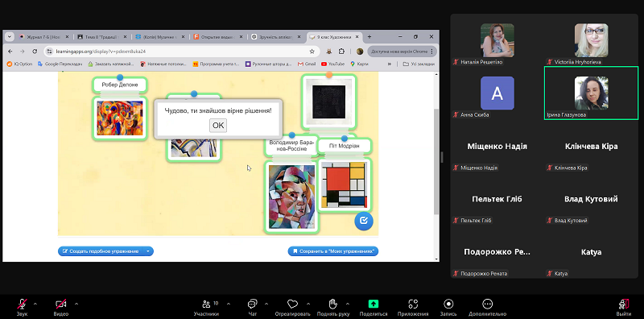Expand arrow on Создать подобное упражнение button
Screen dimensions: 644x319
pyautogui.click(x=148, y=251)
